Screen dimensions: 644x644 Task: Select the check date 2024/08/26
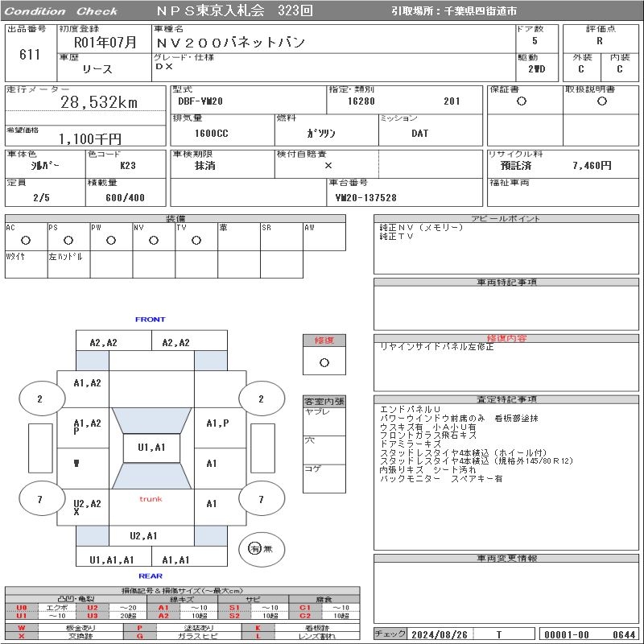[440, 634]
